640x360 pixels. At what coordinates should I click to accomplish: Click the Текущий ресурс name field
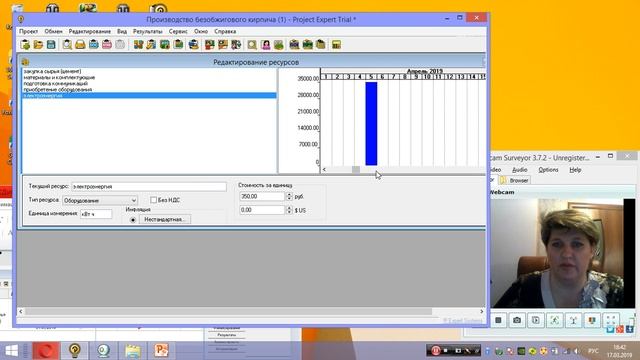tap(149, 187)
